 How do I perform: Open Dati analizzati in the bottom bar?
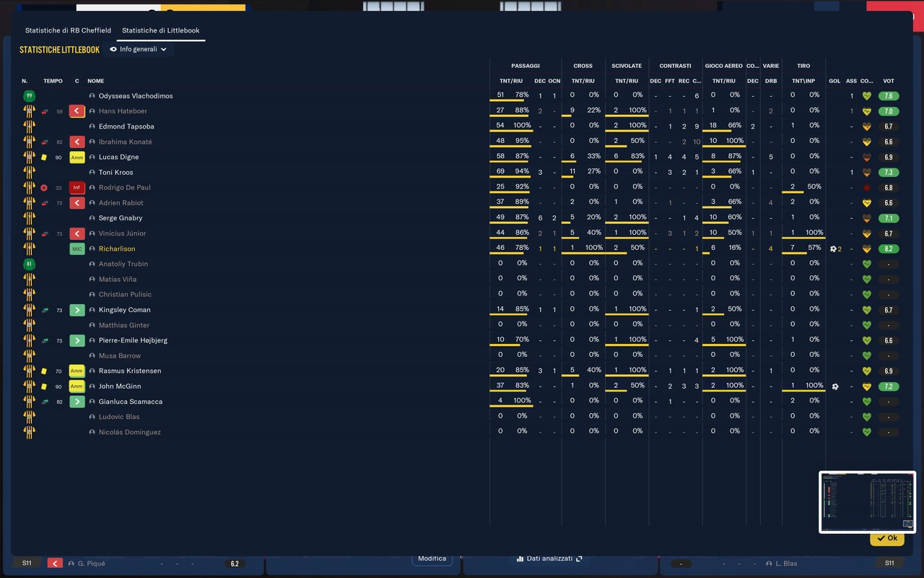pos(549,558)
